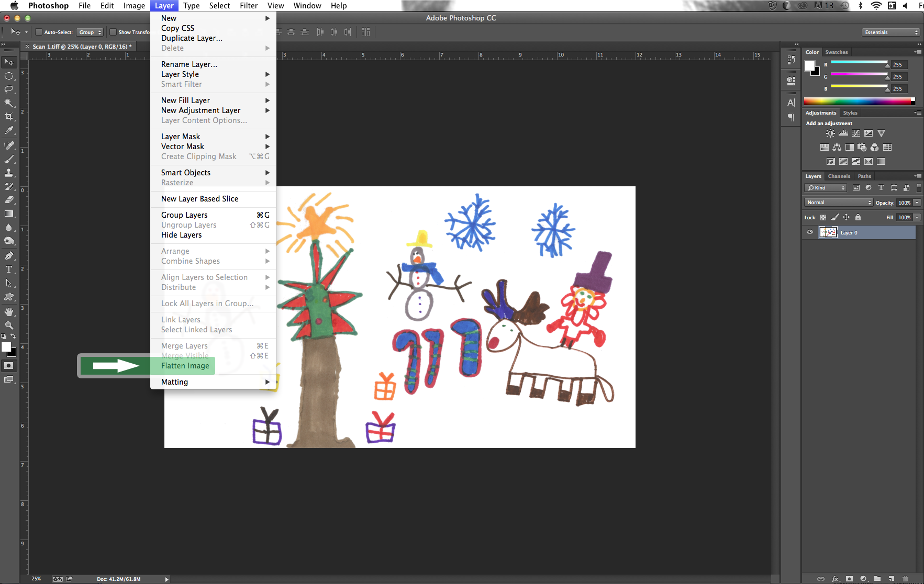
Task: Open the Filter menu
Action: tap(249, 6)
